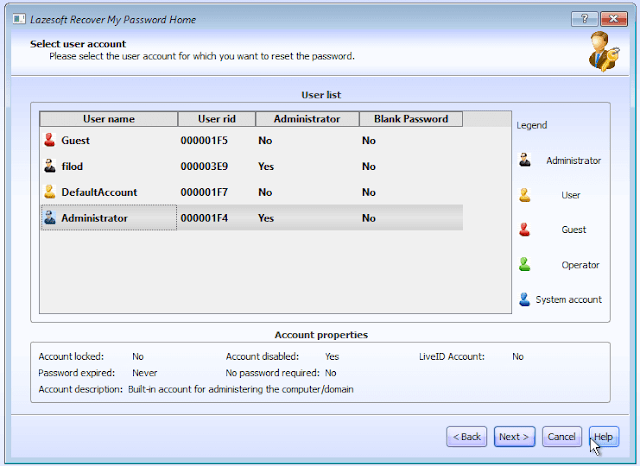Open Help from the bottom button
This screenshot has height=466, width=640.
point(604,437)
